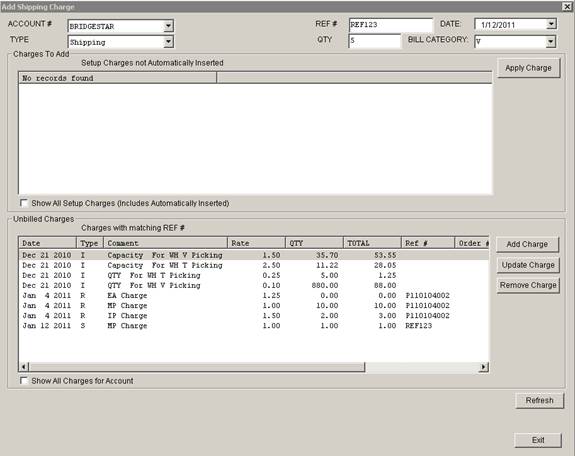This screenshot has height=456, width=575.
Task: Click the rate value 0.25
Action: [271, 275]
